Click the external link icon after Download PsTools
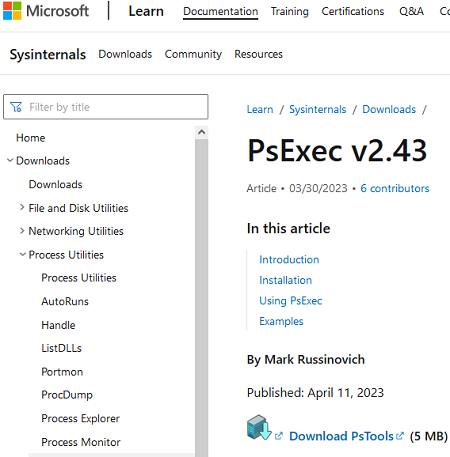This screenshot has width=450, height=457. pyautogui.click(x=400, y=436)
